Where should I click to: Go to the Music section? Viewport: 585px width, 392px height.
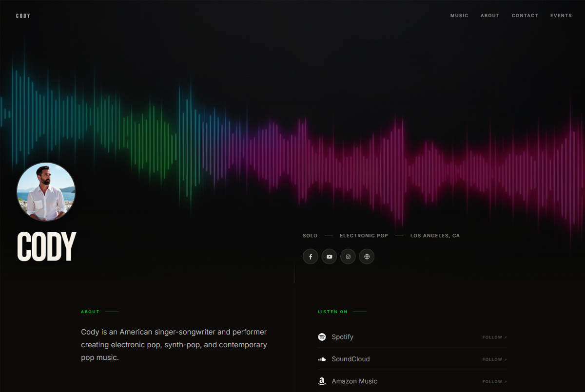pyautogui.click(x=459, y=16)
